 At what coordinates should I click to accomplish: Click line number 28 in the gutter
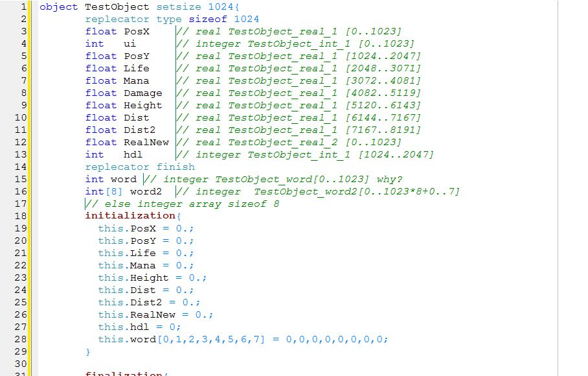[x=21, y=339]
